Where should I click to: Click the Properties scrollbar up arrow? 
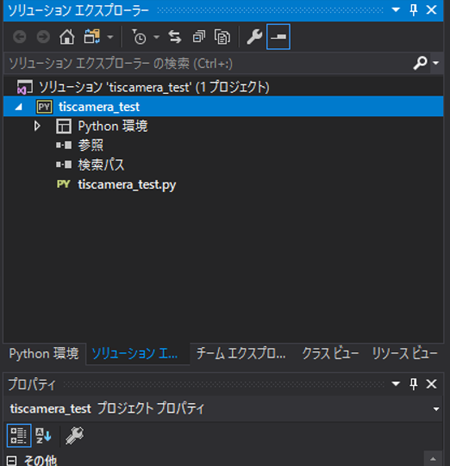pyautogui.click(x=433, y=459)
